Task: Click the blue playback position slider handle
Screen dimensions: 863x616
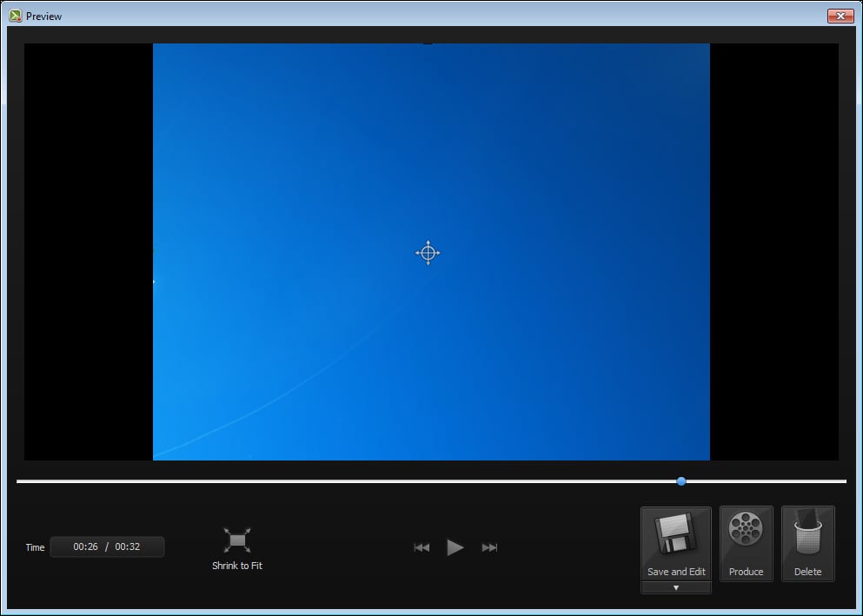Action: pyautogui.click(x=681, y=480)
